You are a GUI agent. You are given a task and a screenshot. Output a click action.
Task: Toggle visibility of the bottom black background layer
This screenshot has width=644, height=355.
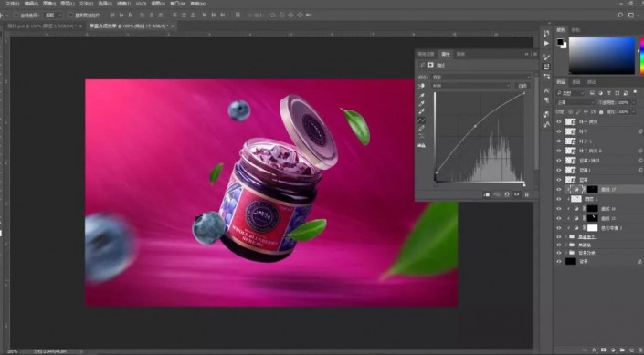click(558, 261)
